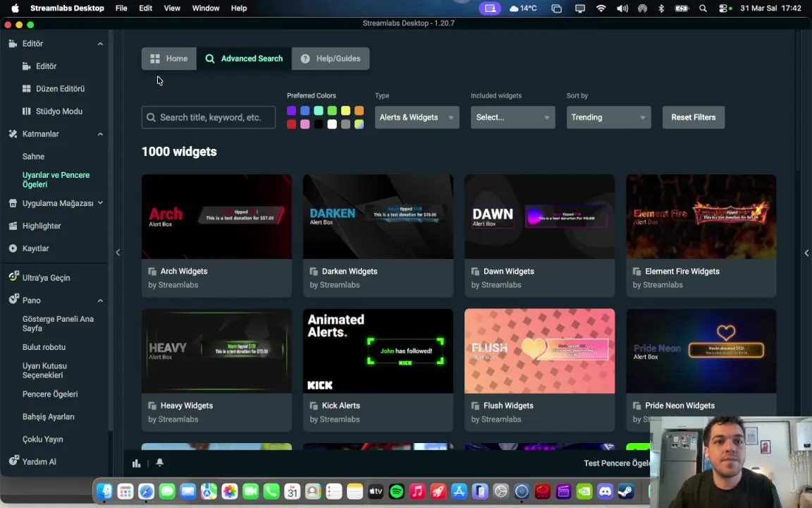The image size is (812, 508).
Task: Click the volume icon in the menu bar
Action: click(x=622, y=8)
